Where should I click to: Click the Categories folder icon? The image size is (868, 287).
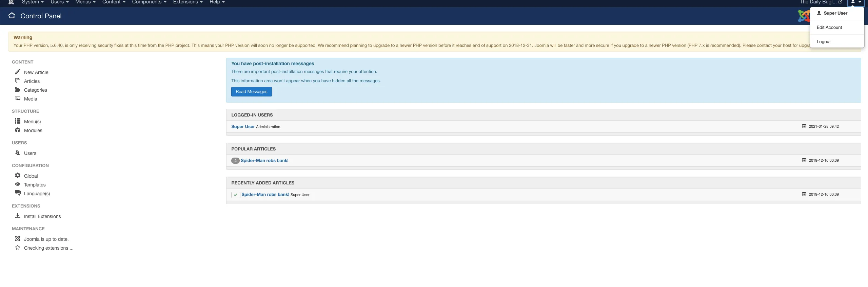[18, 90]
